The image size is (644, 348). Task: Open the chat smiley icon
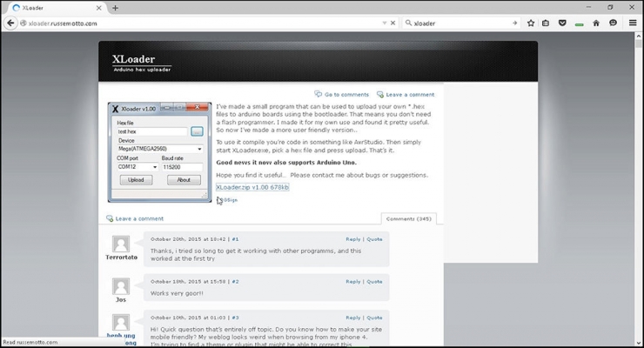click(613, 23)
